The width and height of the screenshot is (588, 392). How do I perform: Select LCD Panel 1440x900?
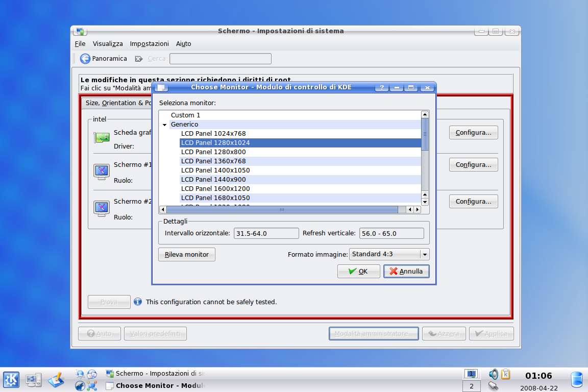pyautogui.click(x=213, y=180)
